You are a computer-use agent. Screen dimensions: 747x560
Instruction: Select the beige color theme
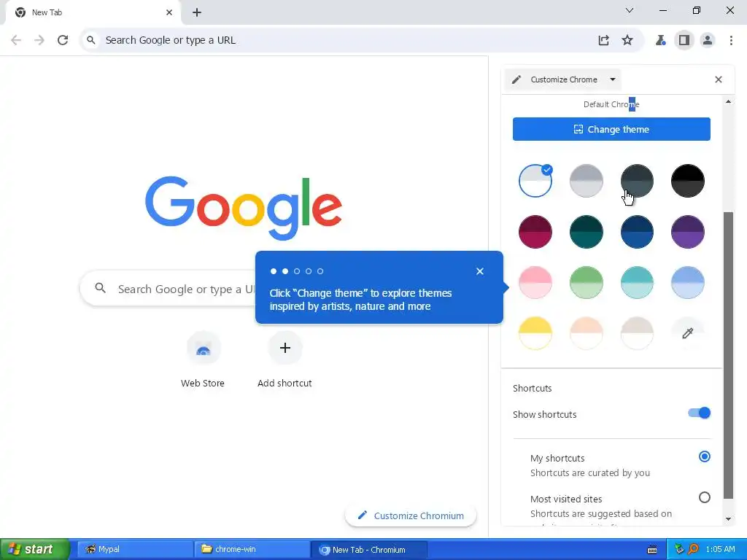pos(637,332)
